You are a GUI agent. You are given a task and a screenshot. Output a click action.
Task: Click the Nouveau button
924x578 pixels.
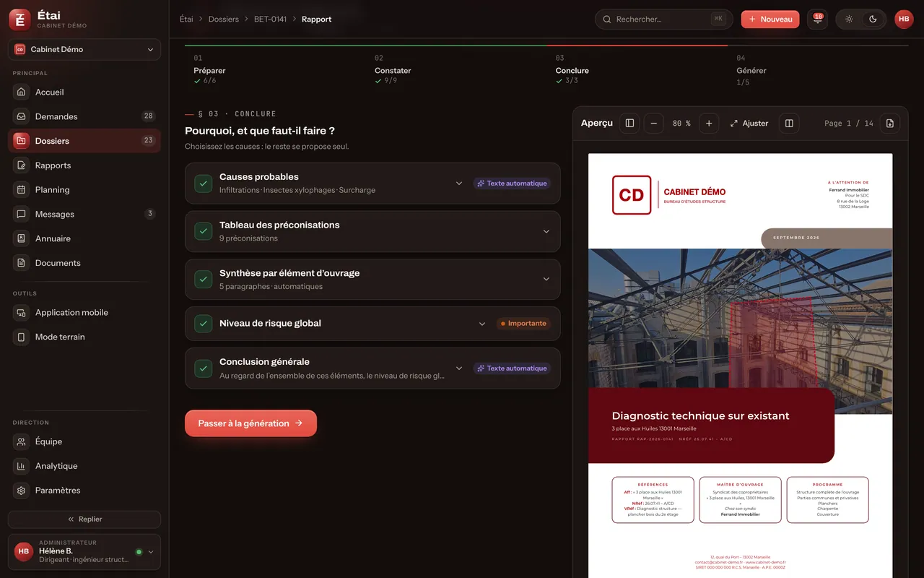(x=770, y=20)
